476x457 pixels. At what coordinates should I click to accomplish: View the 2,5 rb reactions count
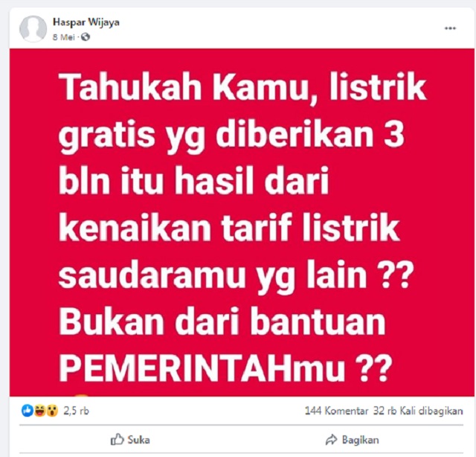(76, 411)
